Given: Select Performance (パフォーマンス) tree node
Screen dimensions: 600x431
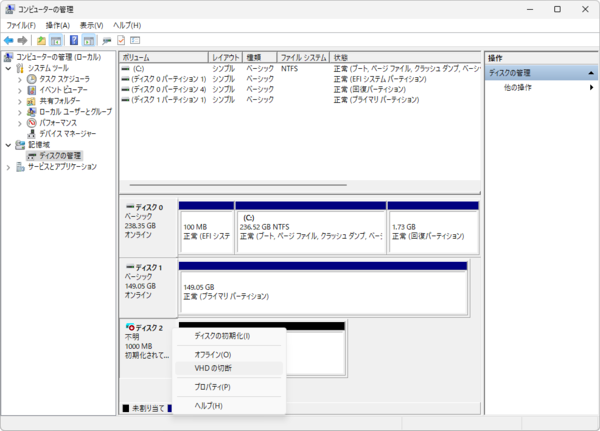Looking at the screenshot, I should tap(58, 122).
